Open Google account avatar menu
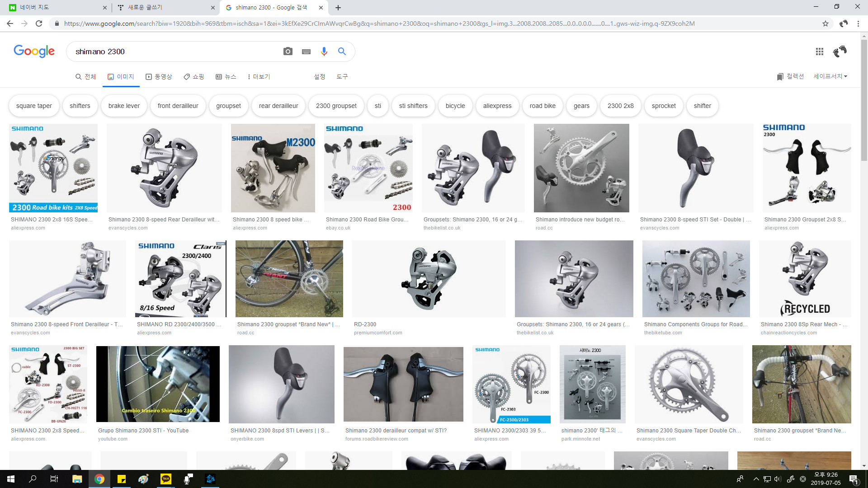868x488 pixels. pyautogui.click(x=840, y=52)
